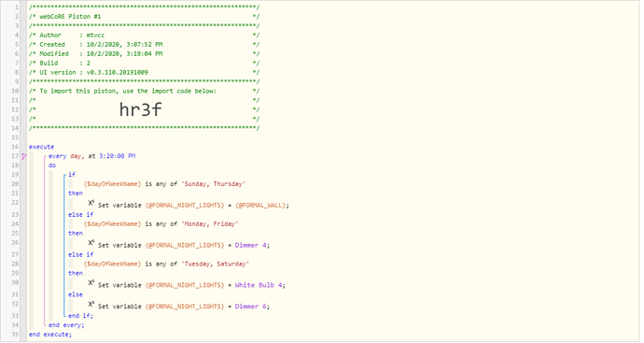Image resolution: width=644 pixels, height=343 pixels.
Task: Click the variable icon before FORMAL_WALL assignment
Action: click(x=91, y=203)
